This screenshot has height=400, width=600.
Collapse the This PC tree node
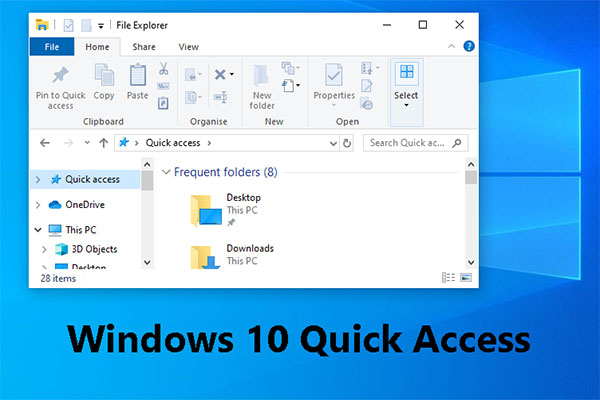pos(38,230)
